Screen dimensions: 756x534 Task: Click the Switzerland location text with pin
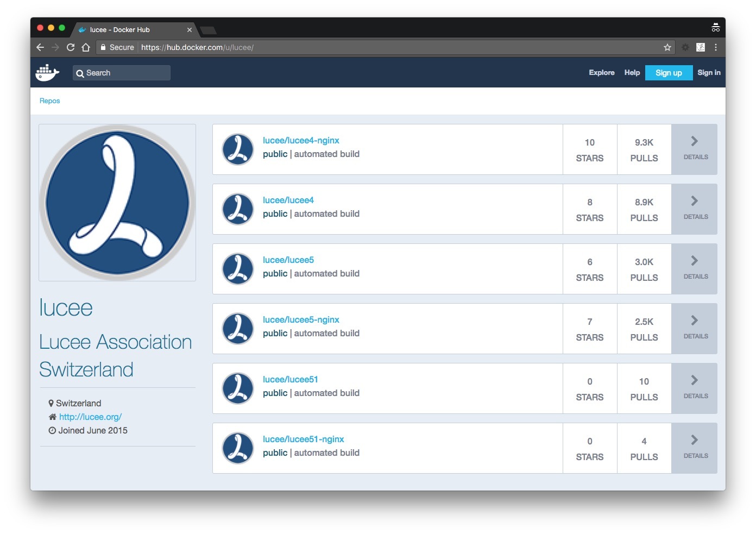coord(75,404)
